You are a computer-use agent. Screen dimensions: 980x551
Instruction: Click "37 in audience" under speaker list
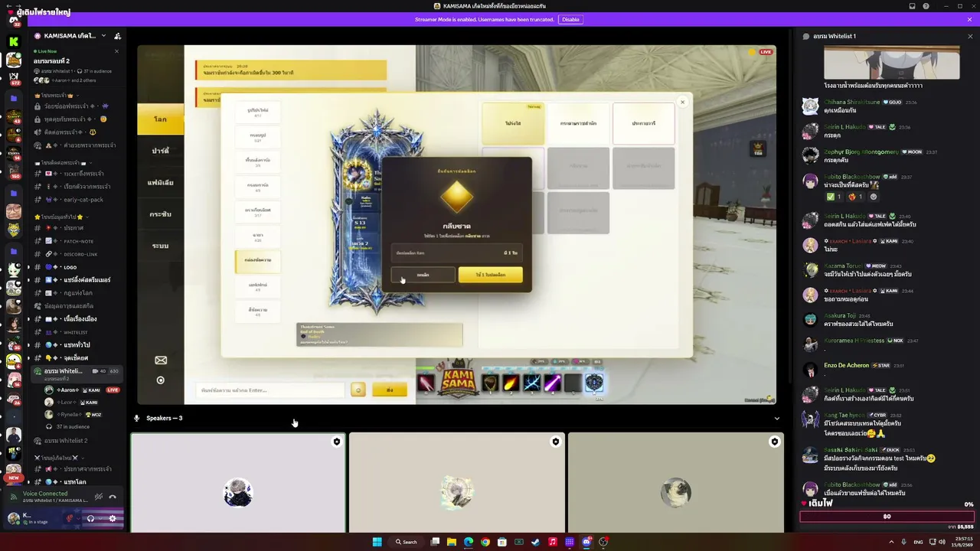tap(73, 427)
